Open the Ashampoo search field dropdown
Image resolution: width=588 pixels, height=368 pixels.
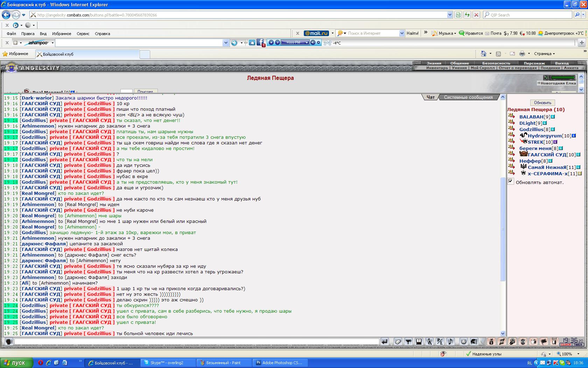click(x=226, y=43)
